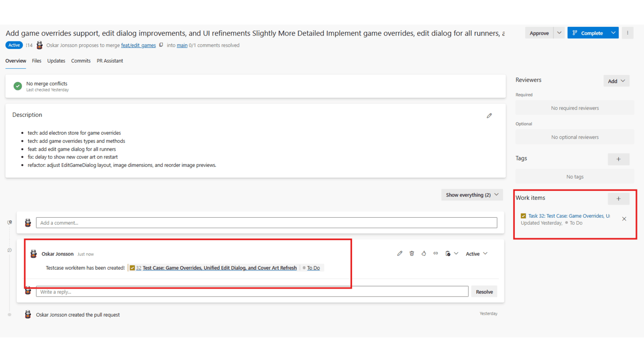
Task: Open the PR Assistant tab
Action: [x=110, y=61]
